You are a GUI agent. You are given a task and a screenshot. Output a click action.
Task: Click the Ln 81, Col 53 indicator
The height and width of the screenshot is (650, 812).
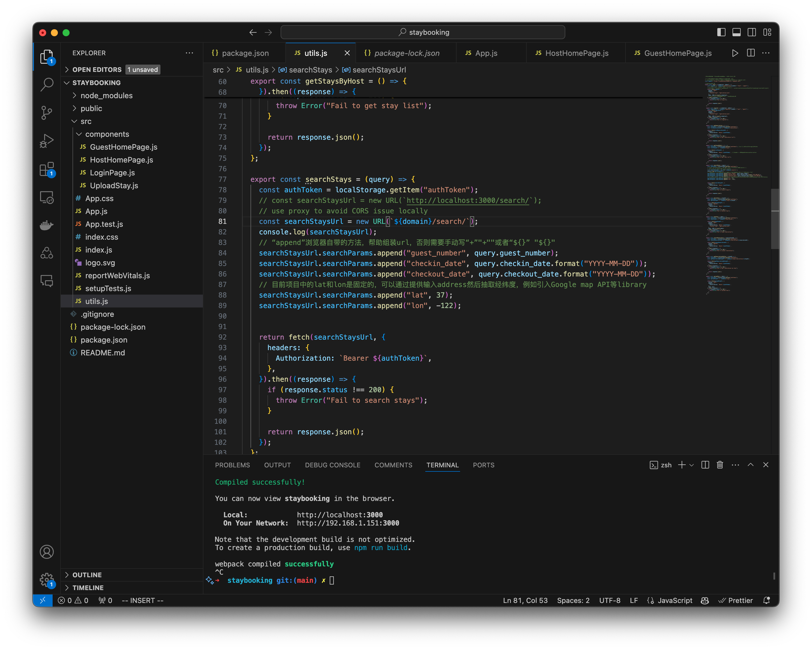525,600
